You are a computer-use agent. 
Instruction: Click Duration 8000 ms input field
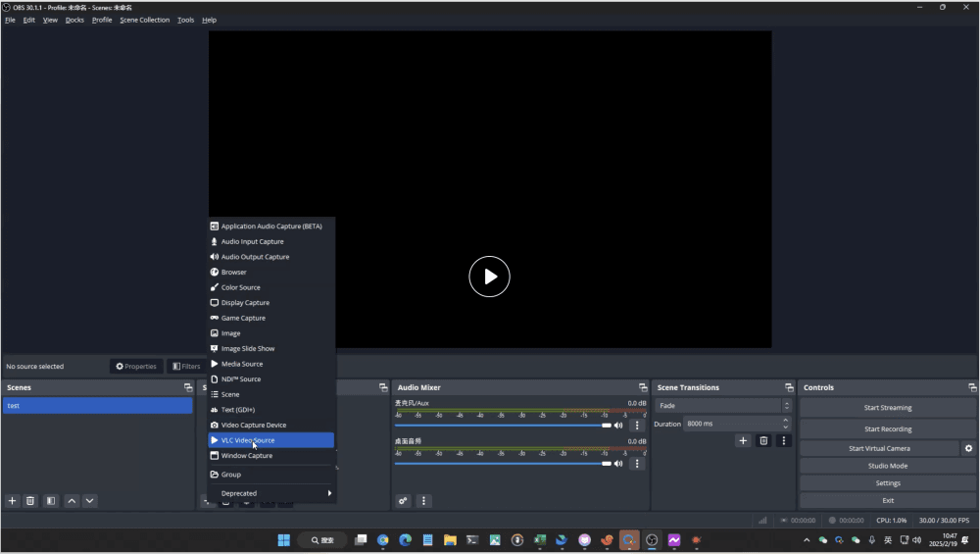(731, 424)
